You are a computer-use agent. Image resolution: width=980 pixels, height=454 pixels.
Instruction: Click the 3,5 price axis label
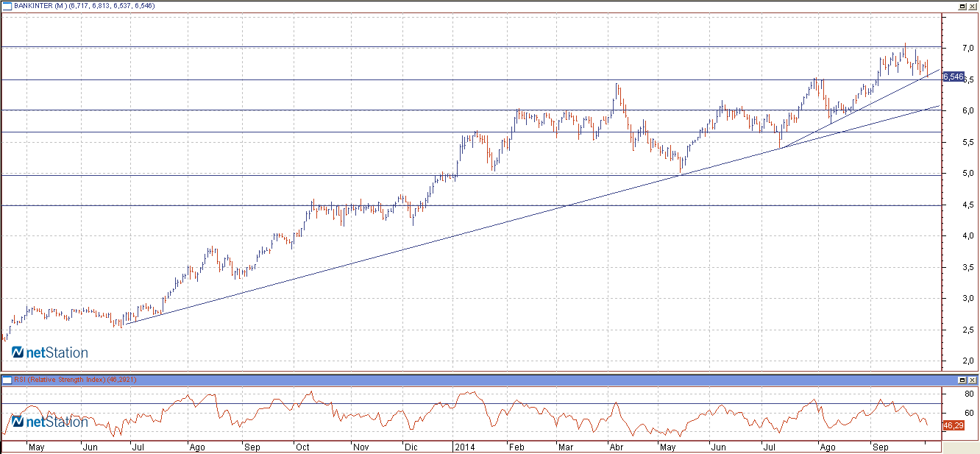point(967,268)
